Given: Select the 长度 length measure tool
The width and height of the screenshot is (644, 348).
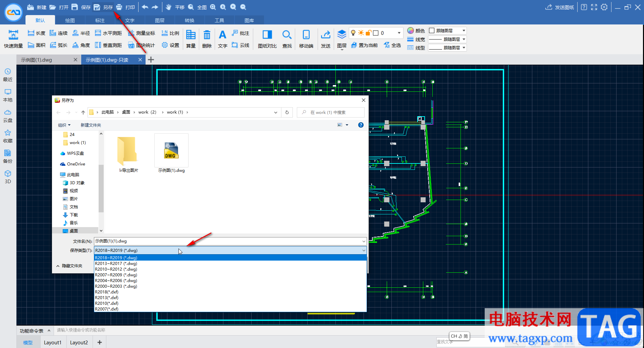Looking at the screenshot, I should [x=36, y=33].
